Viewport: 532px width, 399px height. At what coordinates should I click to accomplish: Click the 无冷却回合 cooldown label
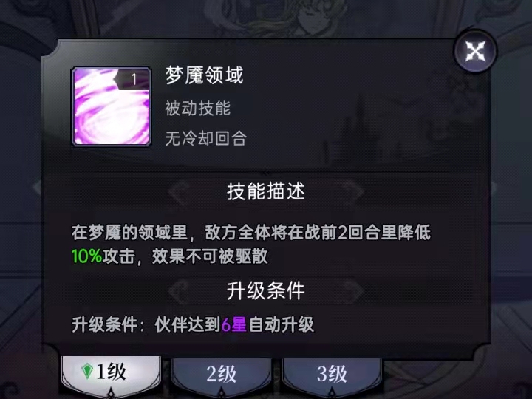pos(205,138)
